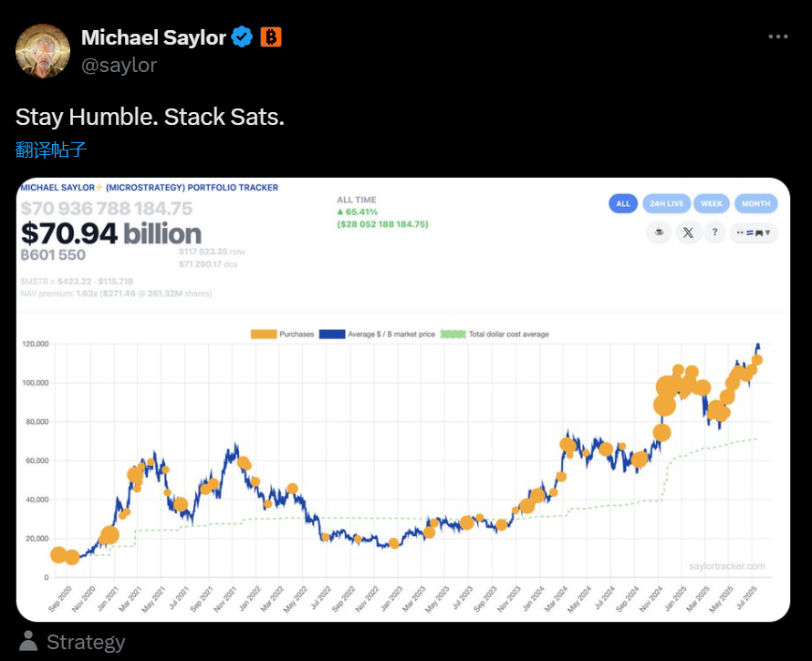Select the X share icon

coord(687,232)
